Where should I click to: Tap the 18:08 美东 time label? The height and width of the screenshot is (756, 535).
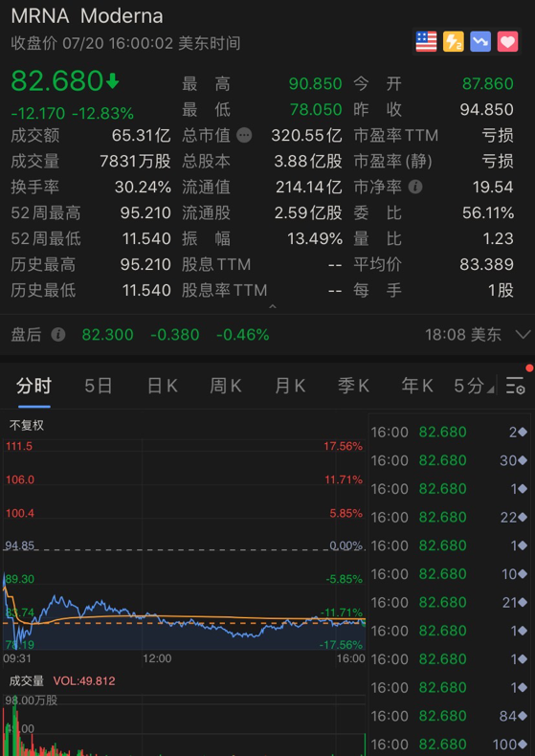463,334
